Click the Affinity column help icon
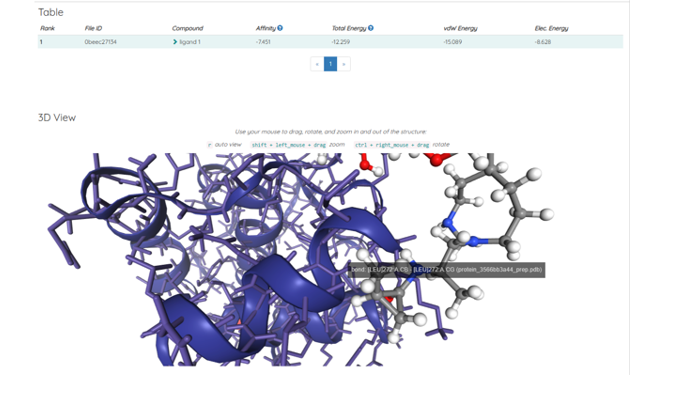 pos(280,28)
